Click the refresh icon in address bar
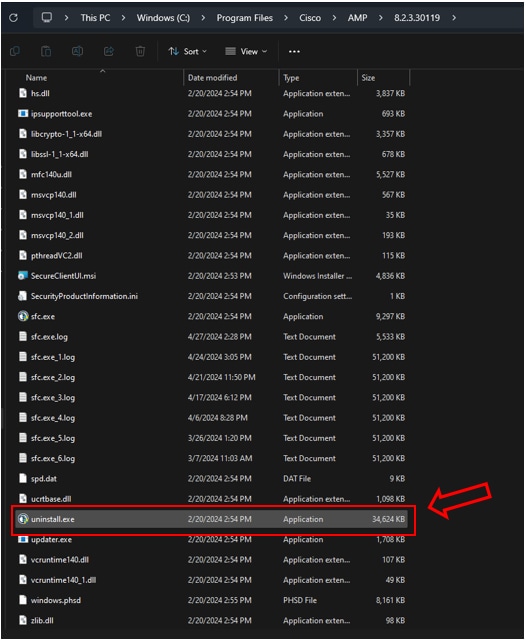 pyautogui.click(x=14, y=18)
